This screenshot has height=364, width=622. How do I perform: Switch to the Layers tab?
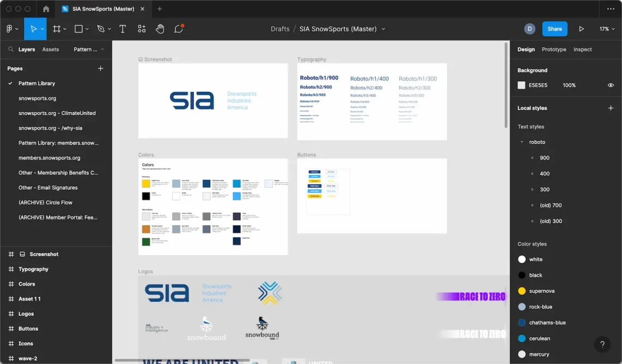click(27, 49)
